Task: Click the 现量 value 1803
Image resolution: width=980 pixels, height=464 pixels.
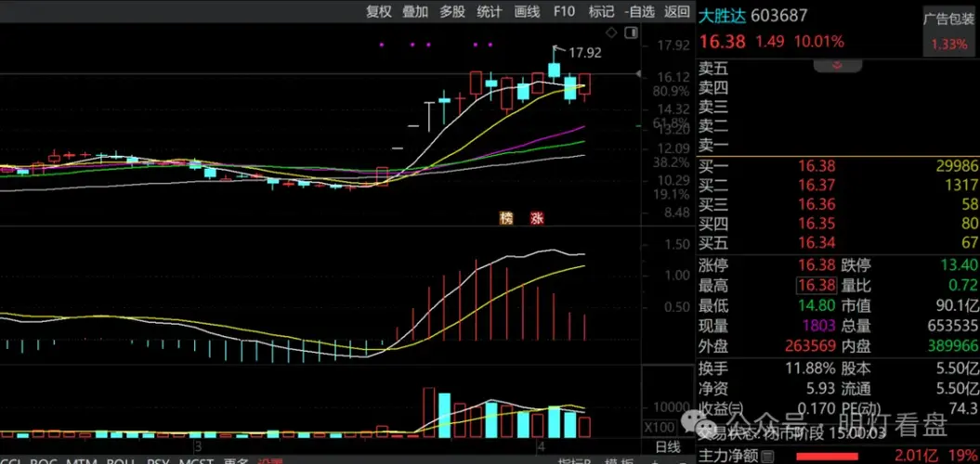Action: (819, 326)
